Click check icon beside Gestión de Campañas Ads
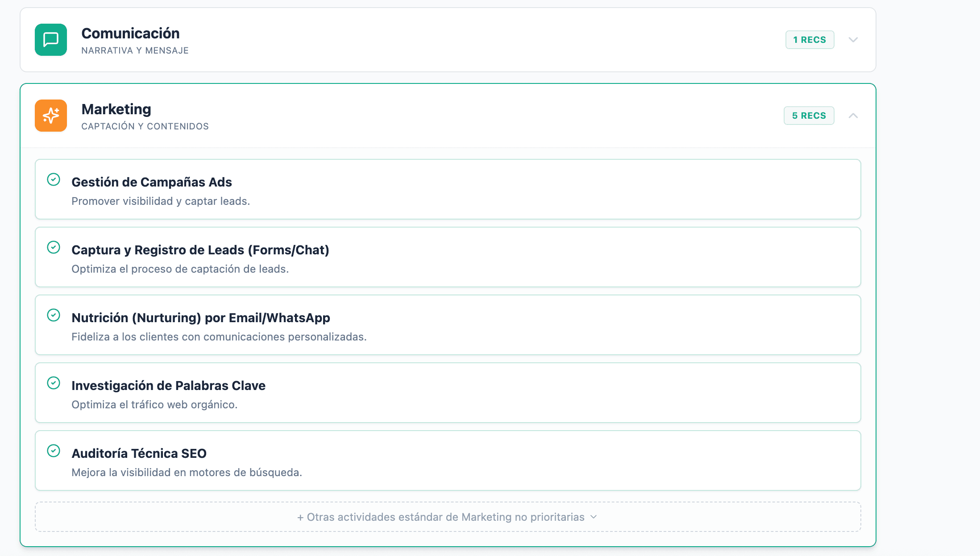This screenshot has width=980, height=556. [54, 179]
